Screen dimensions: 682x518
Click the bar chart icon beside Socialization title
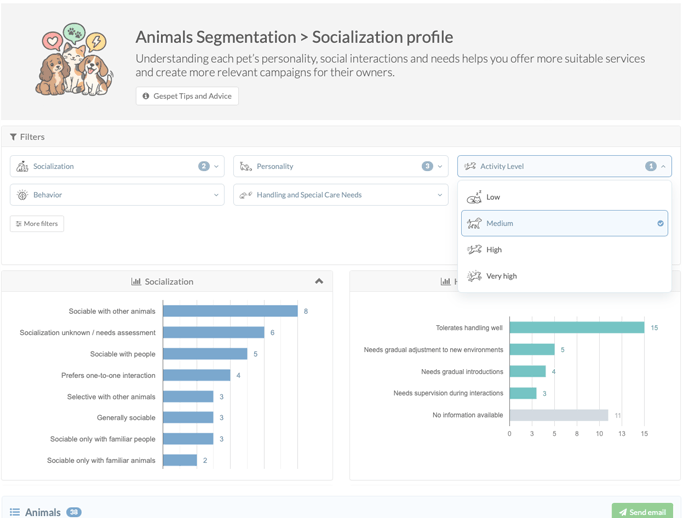(136, 281)
